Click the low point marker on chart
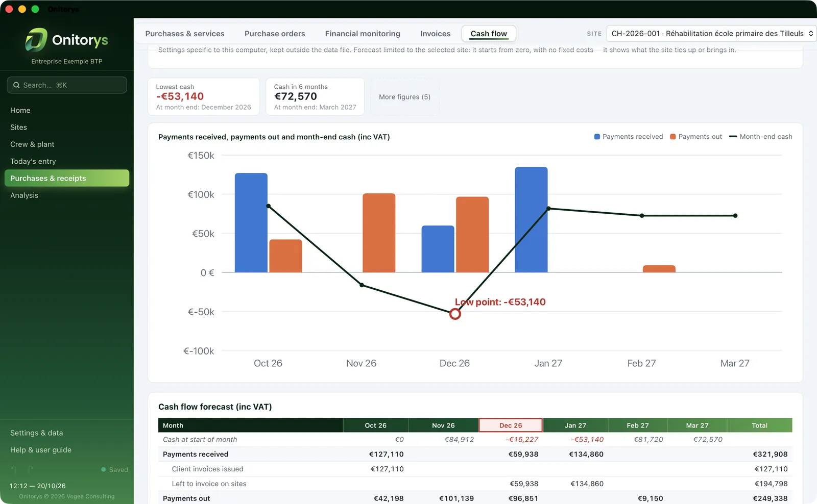817x504 pixels. pos(455,314)
